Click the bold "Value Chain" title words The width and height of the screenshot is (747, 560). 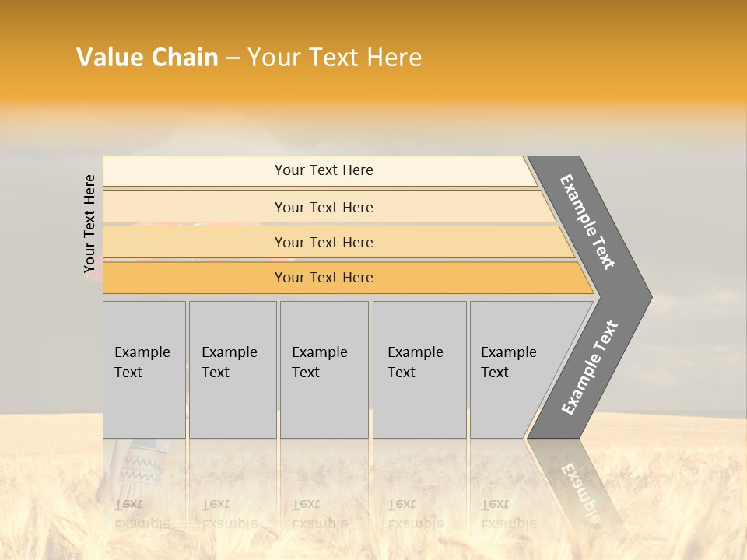pos(147,58)
